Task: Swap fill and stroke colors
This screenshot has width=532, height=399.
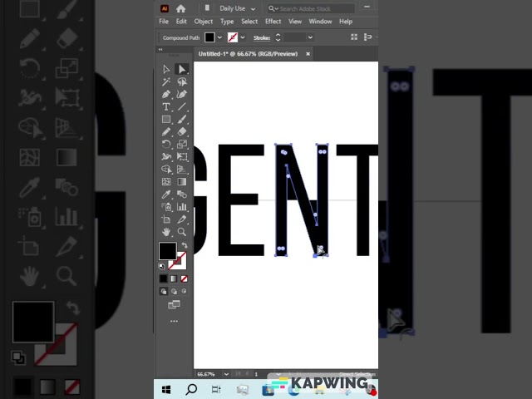Action: [x=185, y=245]
